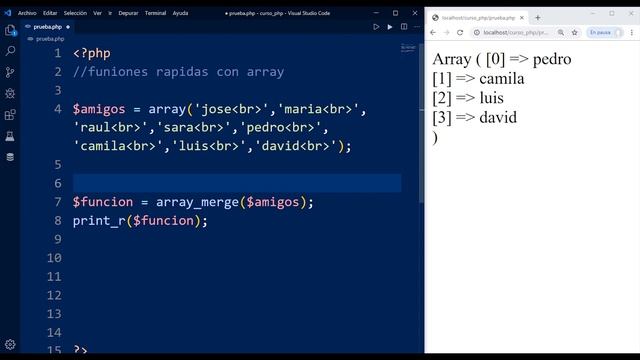Click the [2] => luis output line
The image size is (640, 360).
[468, 98]
